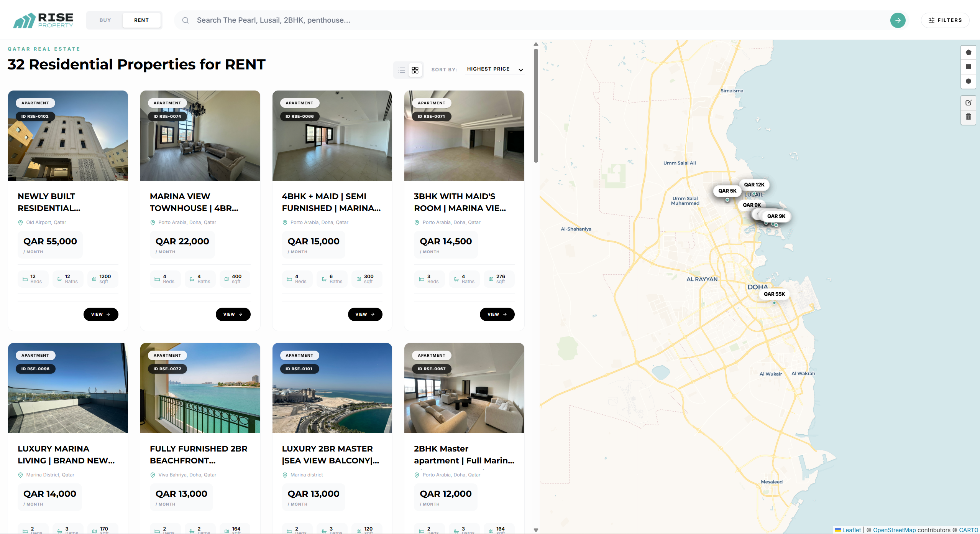
Task: Open RSE-0101 sea view photo
Action: tap(332, 388)
